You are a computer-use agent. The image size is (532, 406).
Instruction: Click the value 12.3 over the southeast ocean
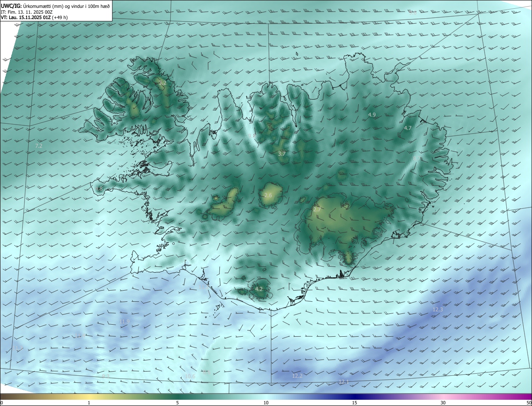(x=438, y=310)
